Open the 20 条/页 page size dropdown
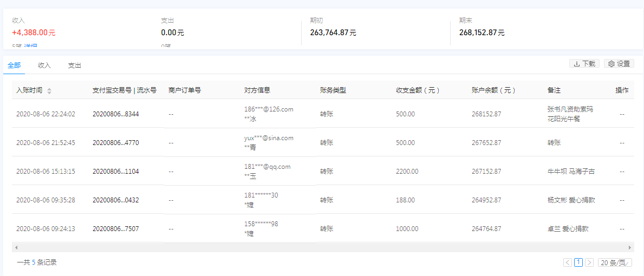 tap(614, 262)
